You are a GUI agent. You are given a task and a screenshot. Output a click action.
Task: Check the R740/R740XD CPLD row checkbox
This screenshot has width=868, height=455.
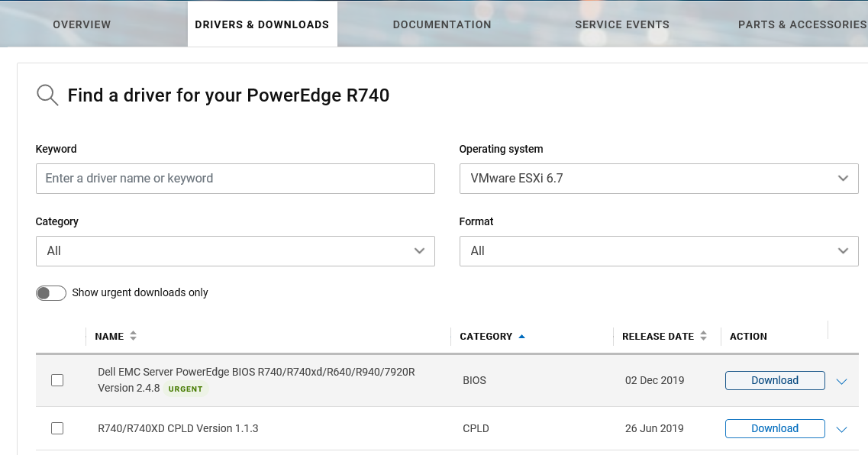(57, 428)
